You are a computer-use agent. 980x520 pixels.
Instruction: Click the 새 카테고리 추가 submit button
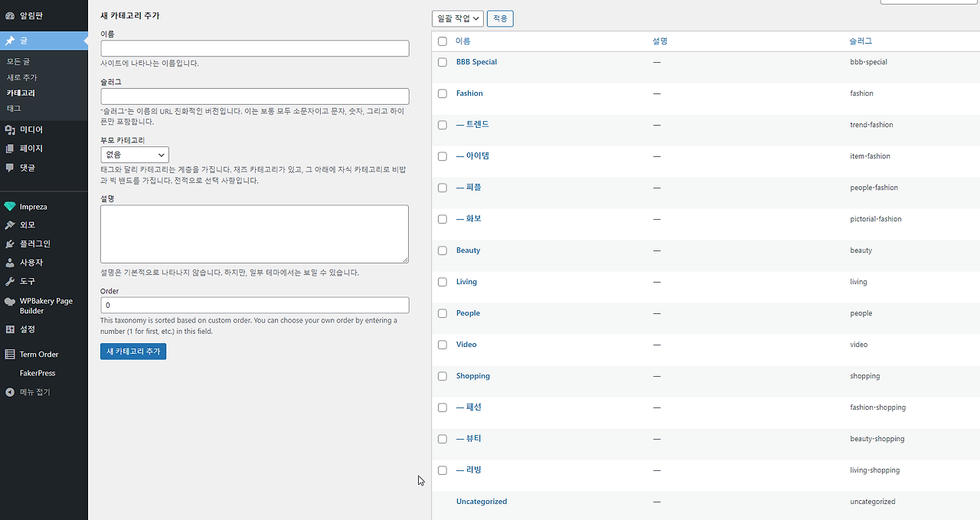point(133,351)
